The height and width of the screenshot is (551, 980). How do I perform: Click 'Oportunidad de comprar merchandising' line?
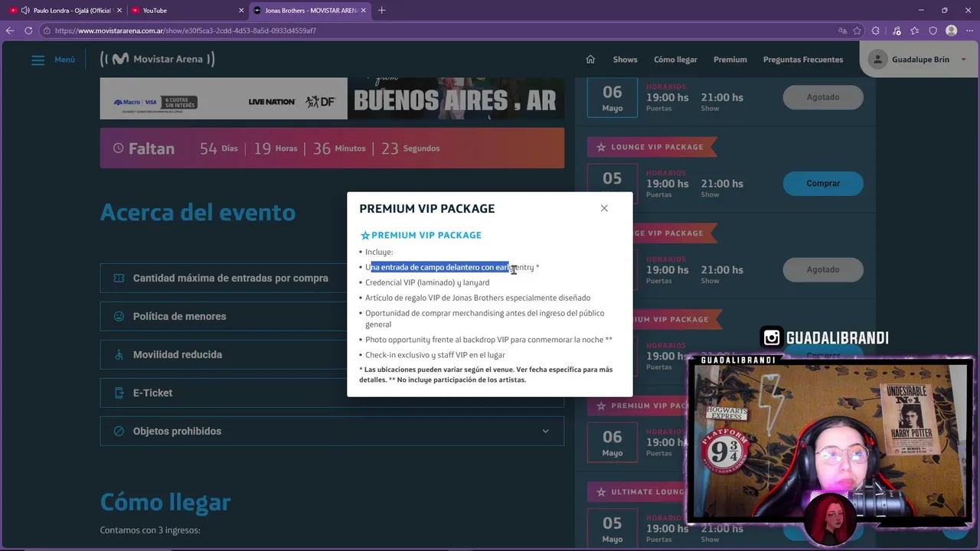point(485,318)
